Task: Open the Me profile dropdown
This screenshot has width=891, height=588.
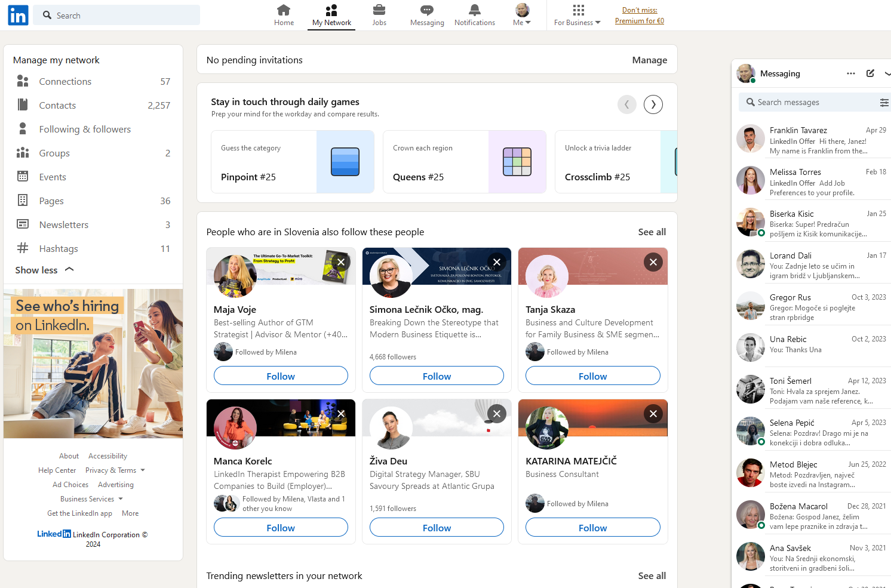Action: coord(522,16)
